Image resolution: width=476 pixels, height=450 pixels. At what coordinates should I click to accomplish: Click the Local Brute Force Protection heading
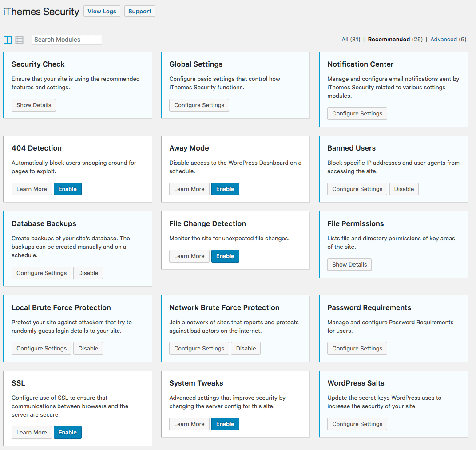pos(61,307)
